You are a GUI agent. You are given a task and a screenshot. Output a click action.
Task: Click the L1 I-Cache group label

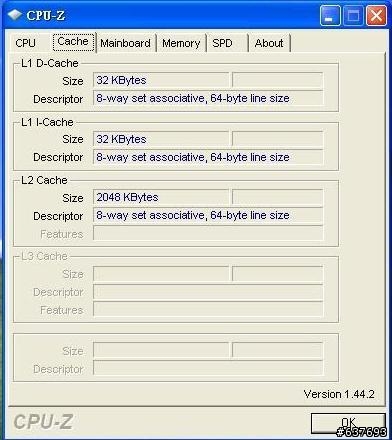tap(47, 122)
